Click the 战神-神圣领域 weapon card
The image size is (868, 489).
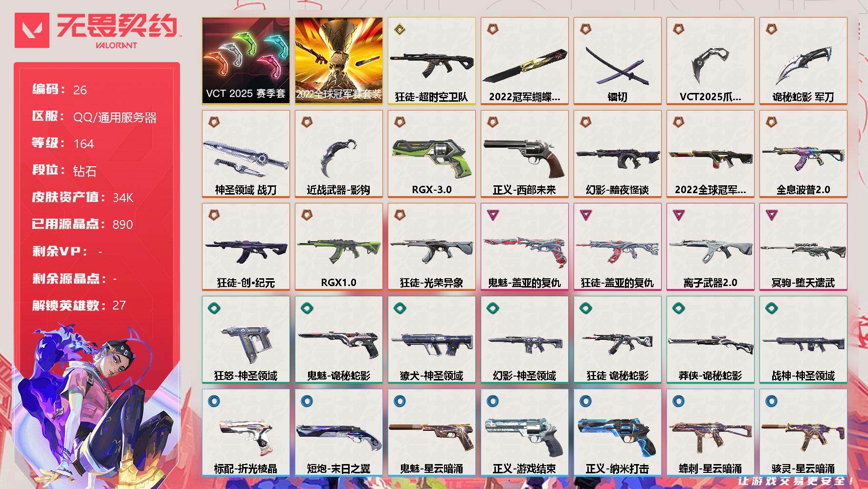(803, 339)
